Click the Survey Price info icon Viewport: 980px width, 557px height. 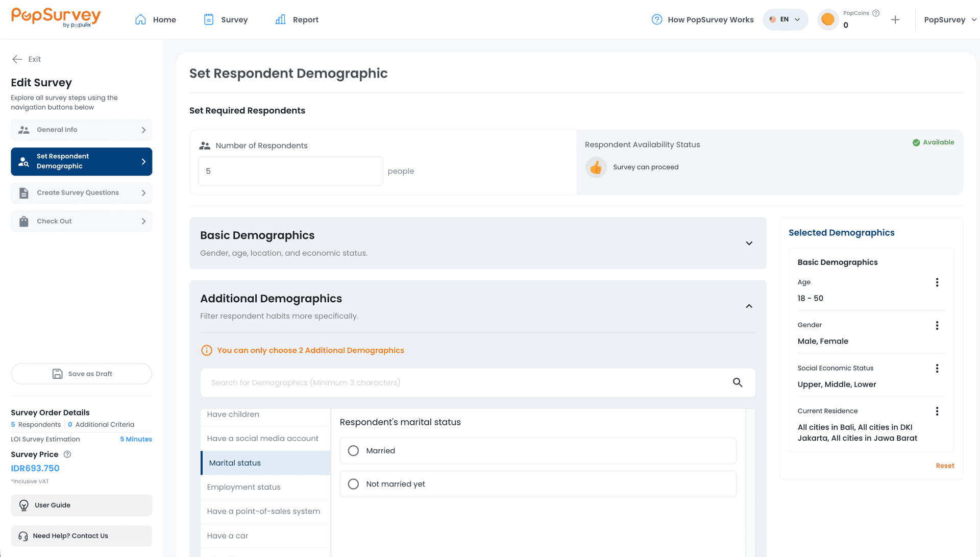tap(67, 454)
